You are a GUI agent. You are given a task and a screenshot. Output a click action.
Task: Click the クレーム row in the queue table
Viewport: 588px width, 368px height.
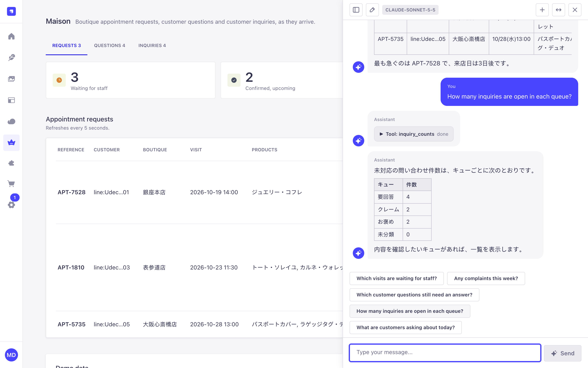point(403,209)
